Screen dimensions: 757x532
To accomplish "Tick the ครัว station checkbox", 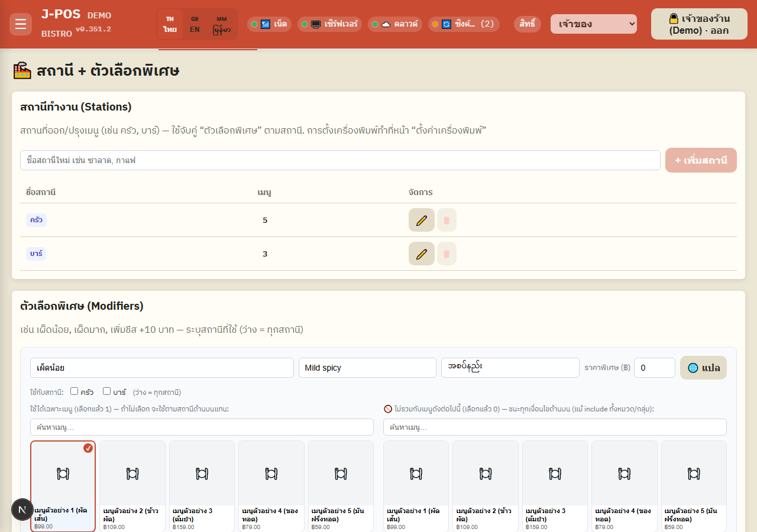I will 74,391.
